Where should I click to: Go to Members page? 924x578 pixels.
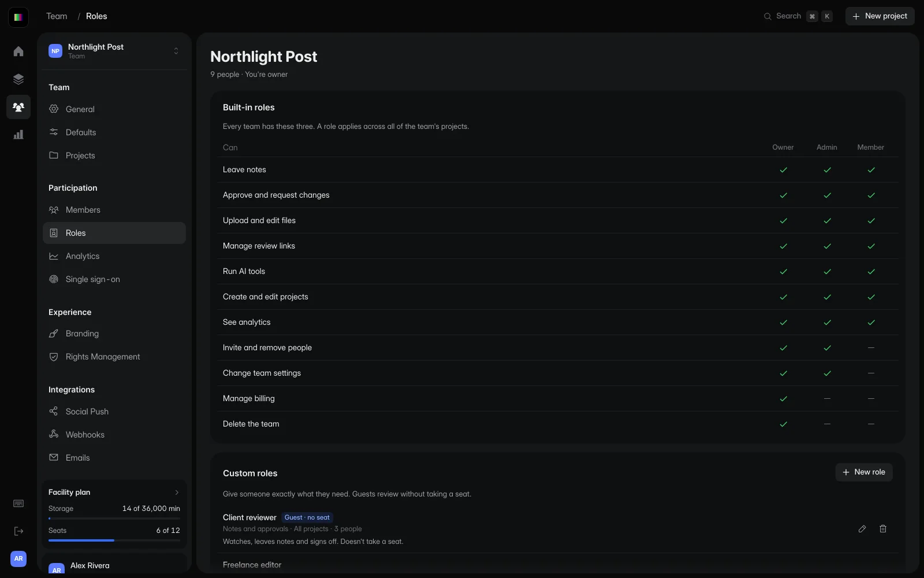point(114,210)
